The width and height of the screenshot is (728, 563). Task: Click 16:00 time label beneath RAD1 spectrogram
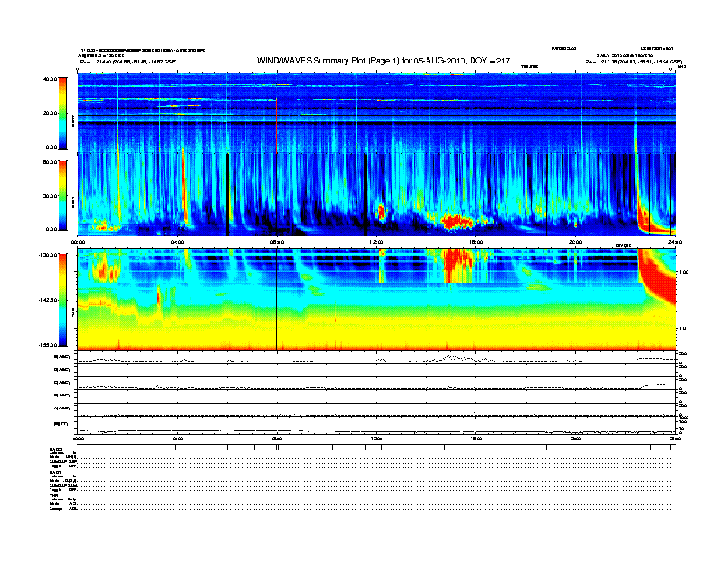[x=476, y=242]
